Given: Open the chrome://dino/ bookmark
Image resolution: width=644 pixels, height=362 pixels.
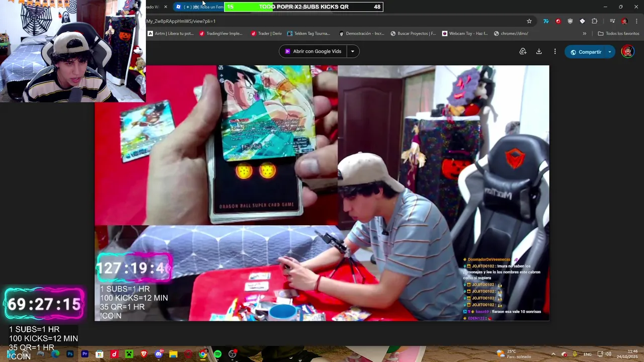Looking at the screenshot, I should coord(511,34).
